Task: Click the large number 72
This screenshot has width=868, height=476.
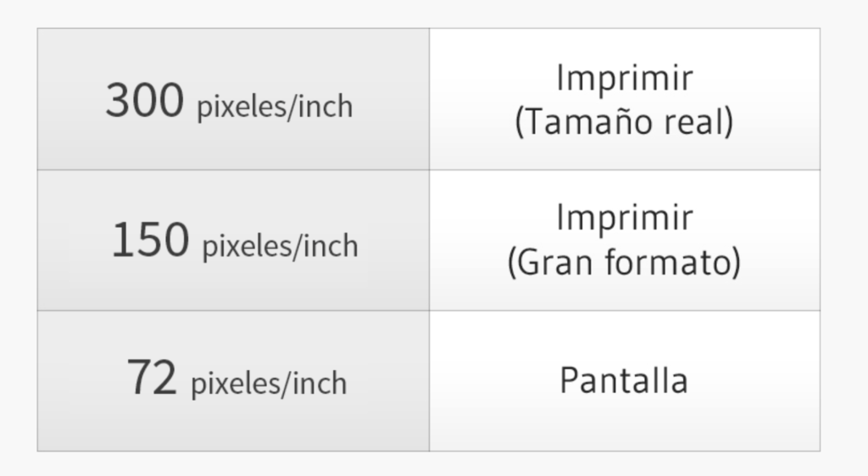Action: [152, 378]
